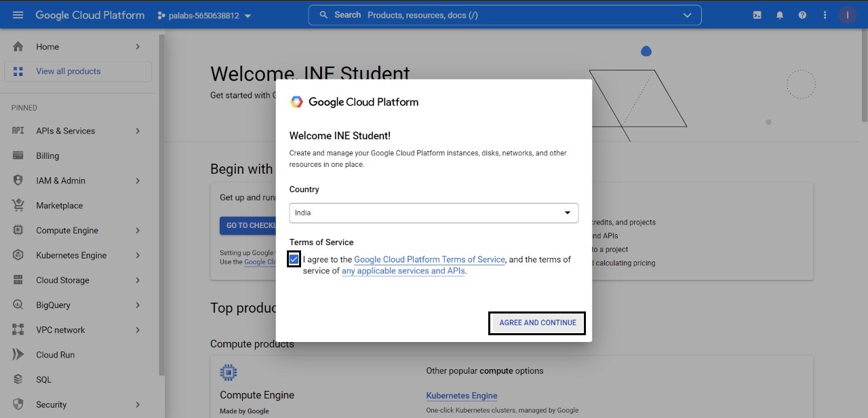This screenshot has width=868, height=418.
Task: Open the notifications bell
Action: tap(780, 15)
